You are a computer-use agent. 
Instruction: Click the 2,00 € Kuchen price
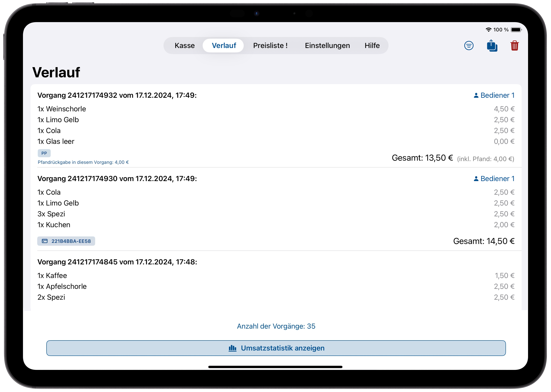[x=504, y=225]
